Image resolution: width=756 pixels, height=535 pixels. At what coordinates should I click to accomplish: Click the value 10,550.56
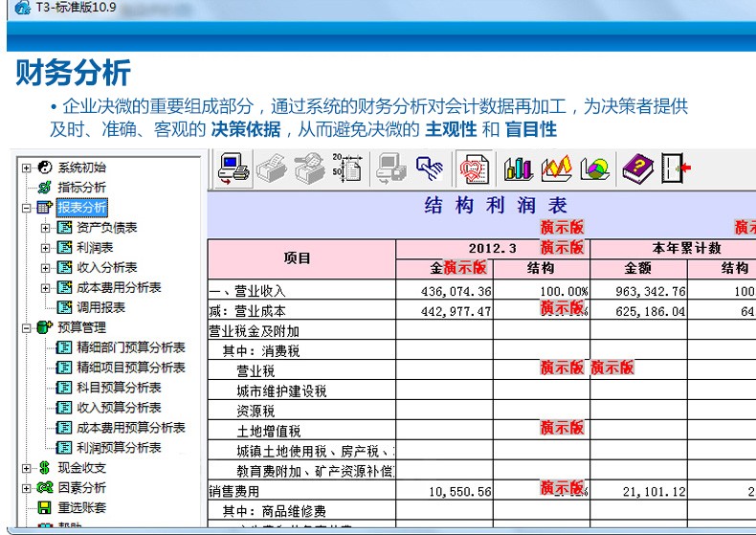coord(460,492)
